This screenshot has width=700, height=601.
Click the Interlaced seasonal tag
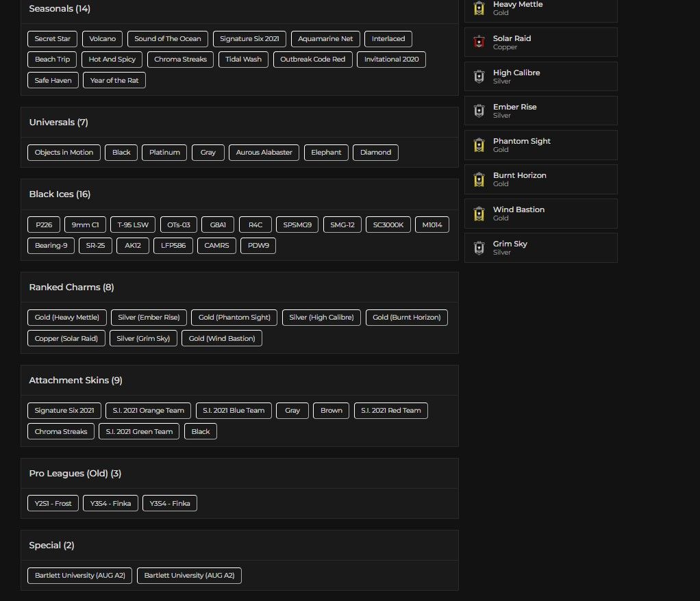(x=388, y=39)
